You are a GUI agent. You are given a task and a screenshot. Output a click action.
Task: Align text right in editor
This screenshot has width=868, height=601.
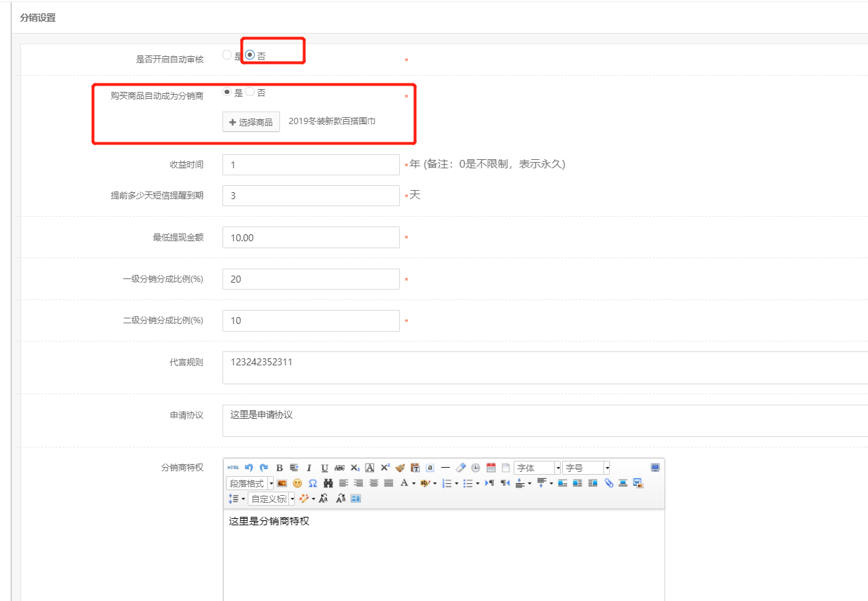point(359,483)
